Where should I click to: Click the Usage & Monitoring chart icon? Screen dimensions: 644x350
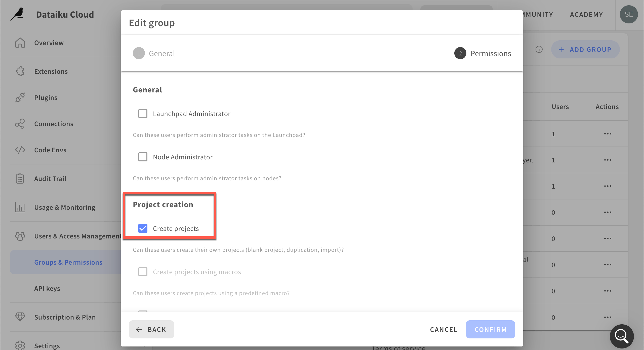pyautogui.click(x=20, y=207)
